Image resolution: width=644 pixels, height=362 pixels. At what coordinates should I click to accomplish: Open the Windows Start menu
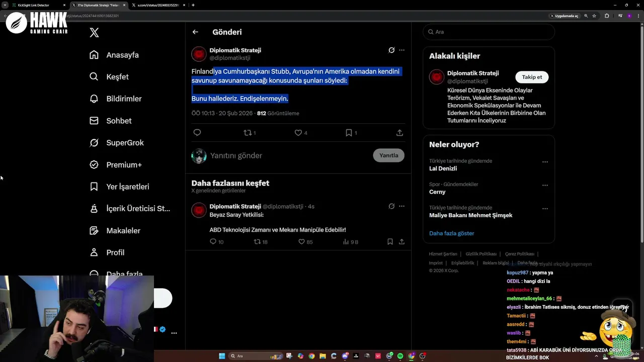pyautogui.click(x=222, y=356)
